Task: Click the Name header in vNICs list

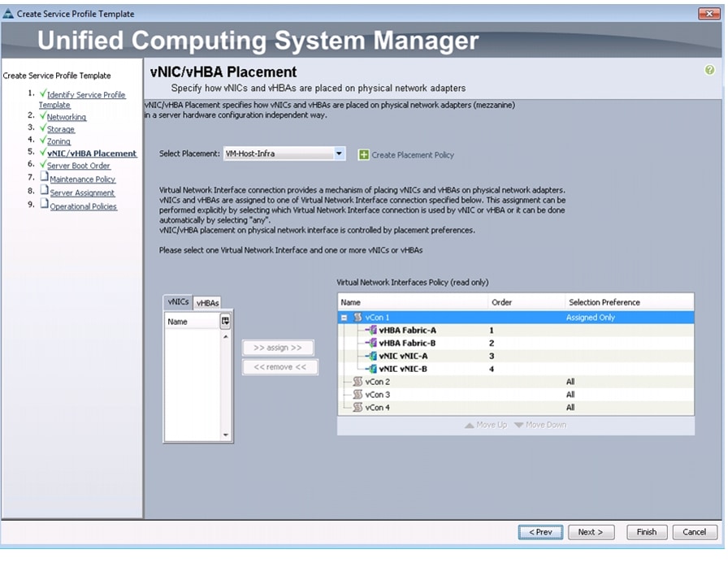Action: tap(192, 322)
